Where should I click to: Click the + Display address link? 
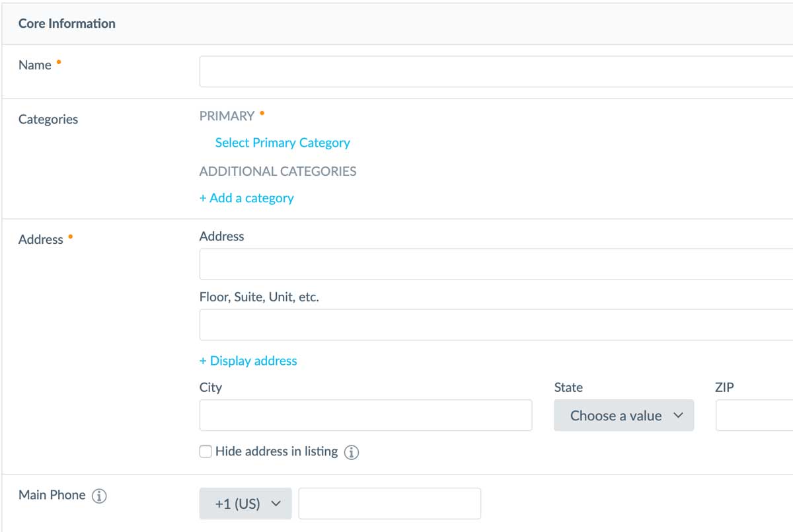pyautogui.click(x=248, y=361)
